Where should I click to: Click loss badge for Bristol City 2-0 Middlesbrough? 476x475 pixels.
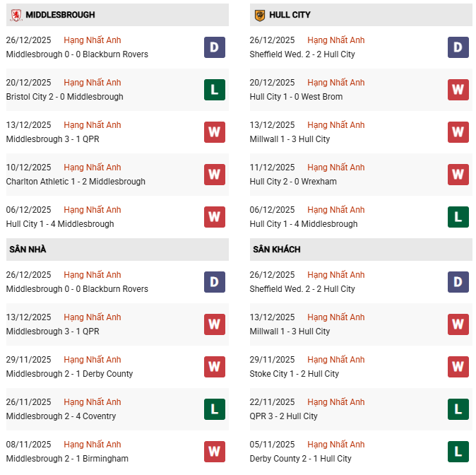(215, 90)
